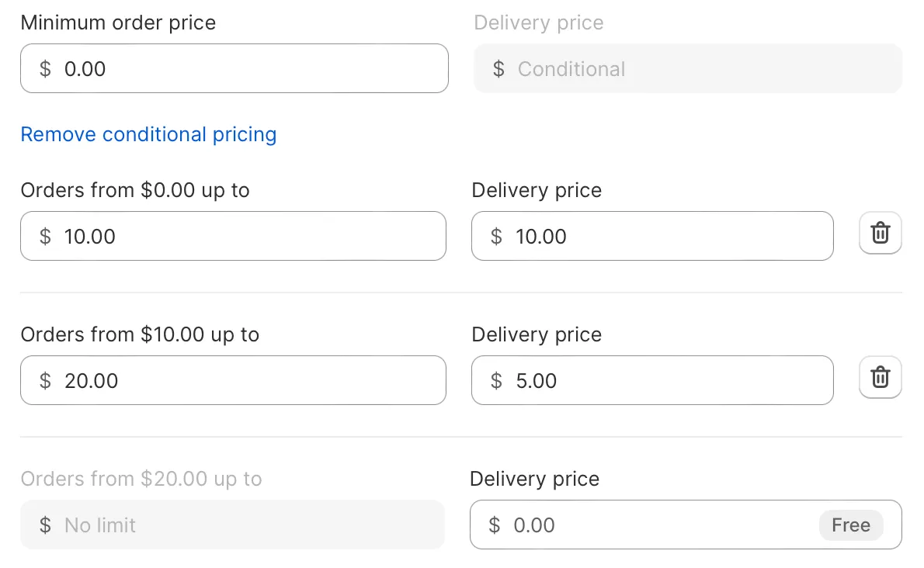The image size is (924, 568).
Task: Click the dollar sign before 5.00 delivery price
Action: point(497,381)
